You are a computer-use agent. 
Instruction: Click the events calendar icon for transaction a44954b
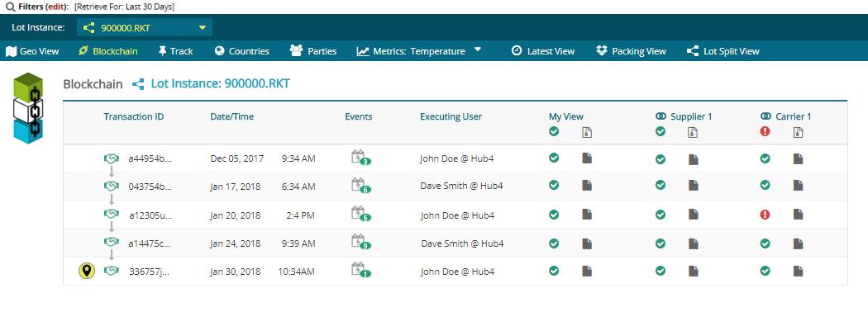click(360, 158)
